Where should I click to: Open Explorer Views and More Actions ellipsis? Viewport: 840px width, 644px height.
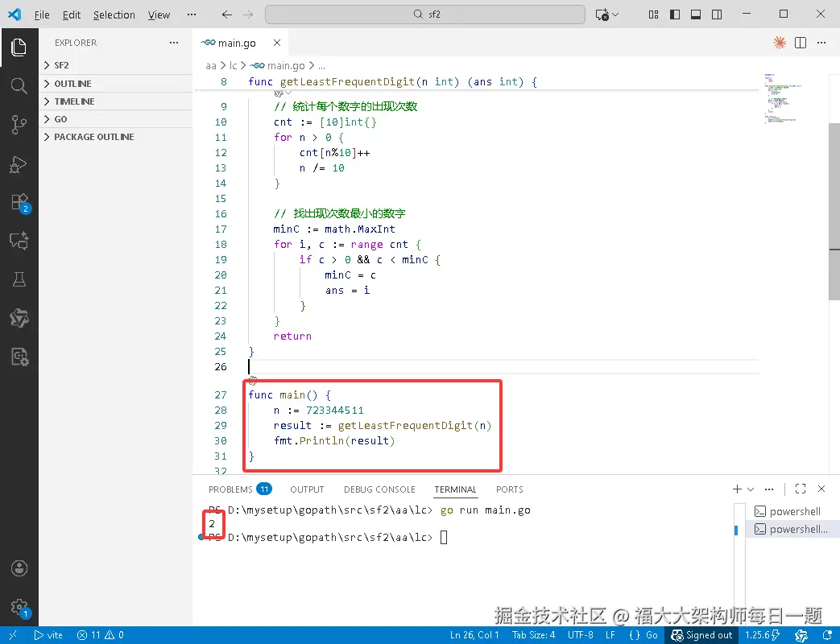coord(174,43)
